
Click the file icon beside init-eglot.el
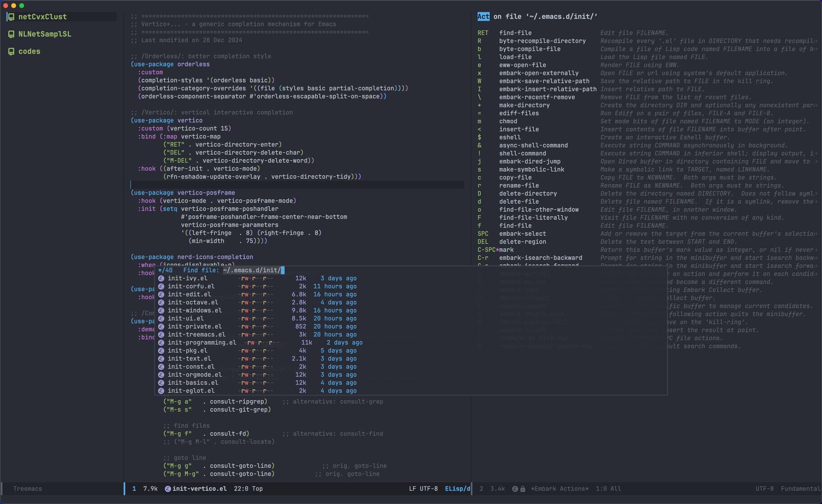pyautogui.click(x=161, y=391)
